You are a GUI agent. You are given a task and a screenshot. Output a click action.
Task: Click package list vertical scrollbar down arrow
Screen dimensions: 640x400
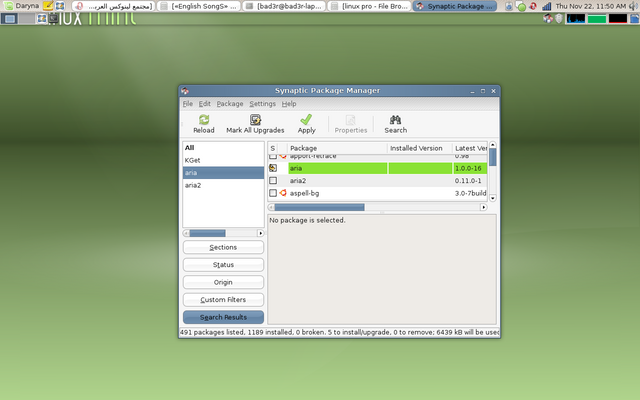pos(493,198)
